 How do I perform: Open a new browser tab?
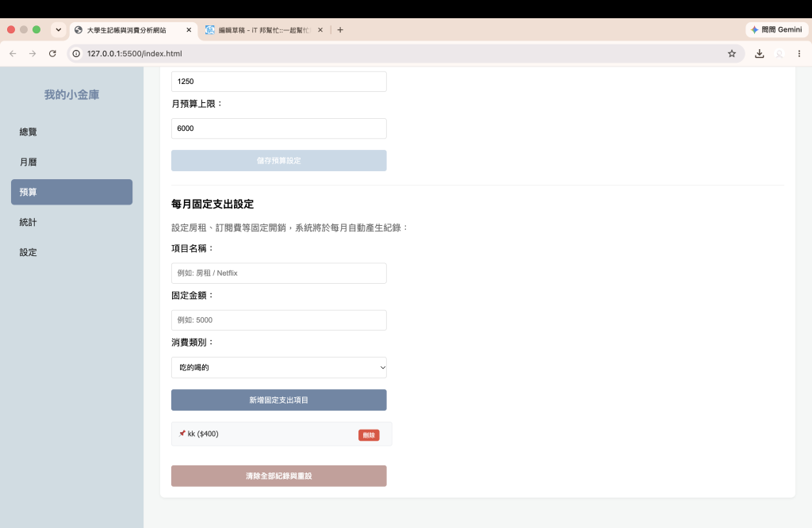coord(340,30)
